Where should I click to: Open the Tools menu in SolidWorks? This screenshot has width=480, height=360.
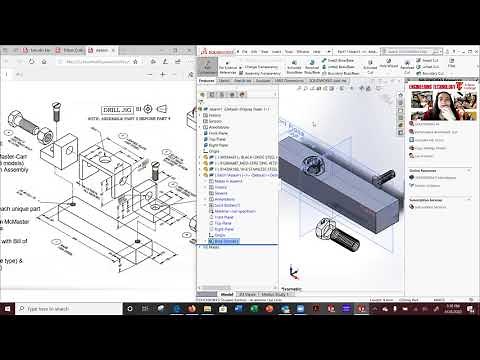click(x=289, y=52)
